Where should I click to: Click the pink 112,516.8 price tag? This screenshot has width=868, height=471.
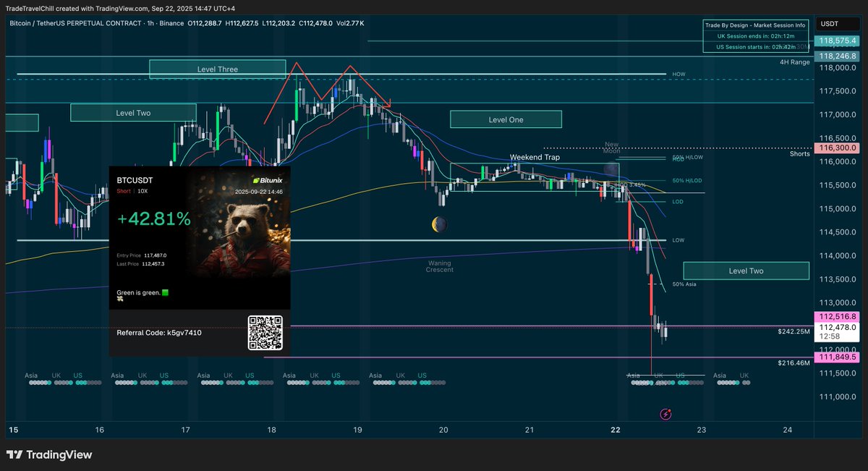(x=838, y=317)
